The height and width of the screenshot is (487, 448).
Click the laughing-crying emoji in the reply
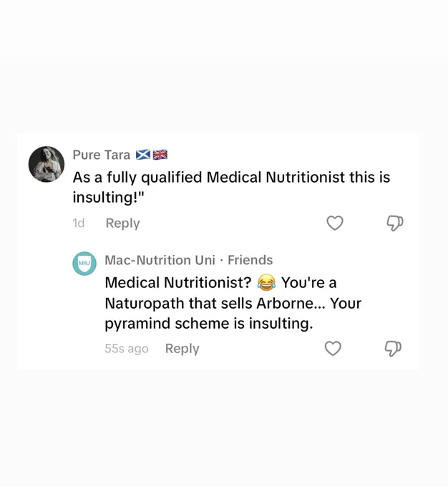[x=266, y=282]
